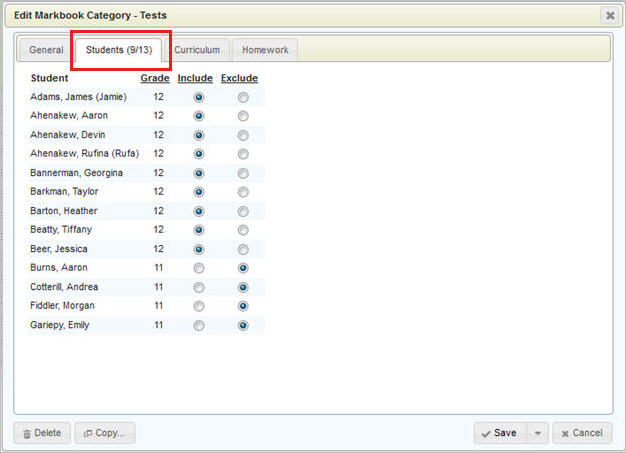This screenshot has height=453, width=626.
Task: Click the Copy... button
Action: click(105, 433)
